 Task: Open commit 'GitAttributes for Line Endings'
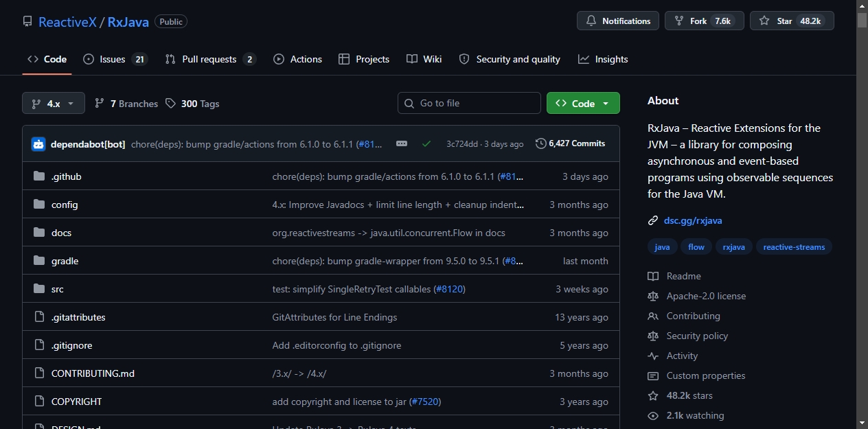[334, 317]
